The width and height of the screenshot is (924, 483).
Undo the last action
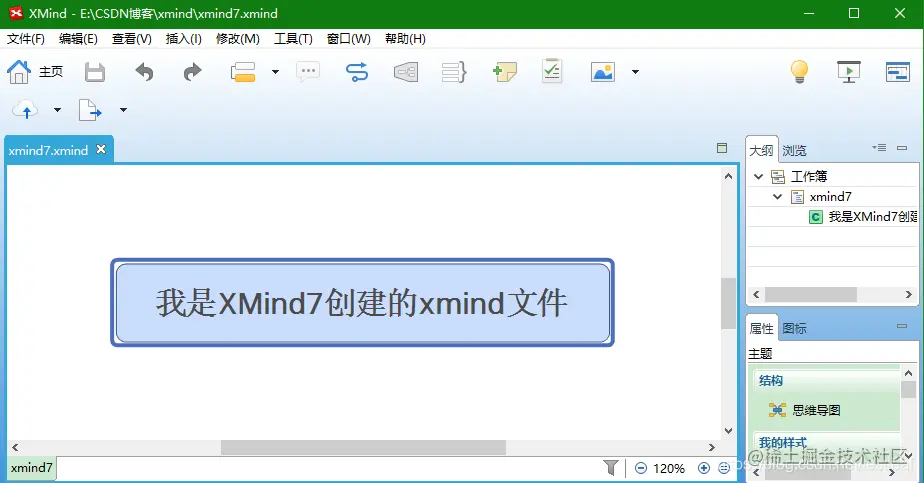click(144, 72)
